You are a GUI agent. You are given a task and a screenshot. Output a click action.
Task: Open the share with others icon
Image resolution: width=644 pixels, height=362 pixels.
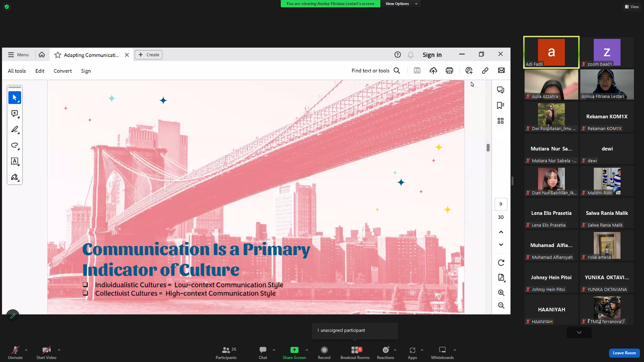469,70
